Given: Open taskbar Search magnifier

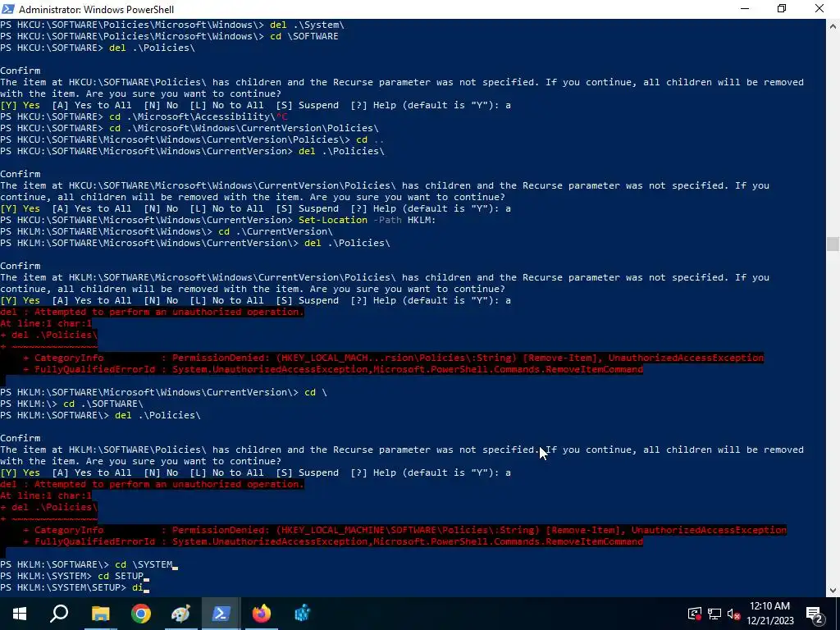Looking at the screenshot, I should point(59,614).
